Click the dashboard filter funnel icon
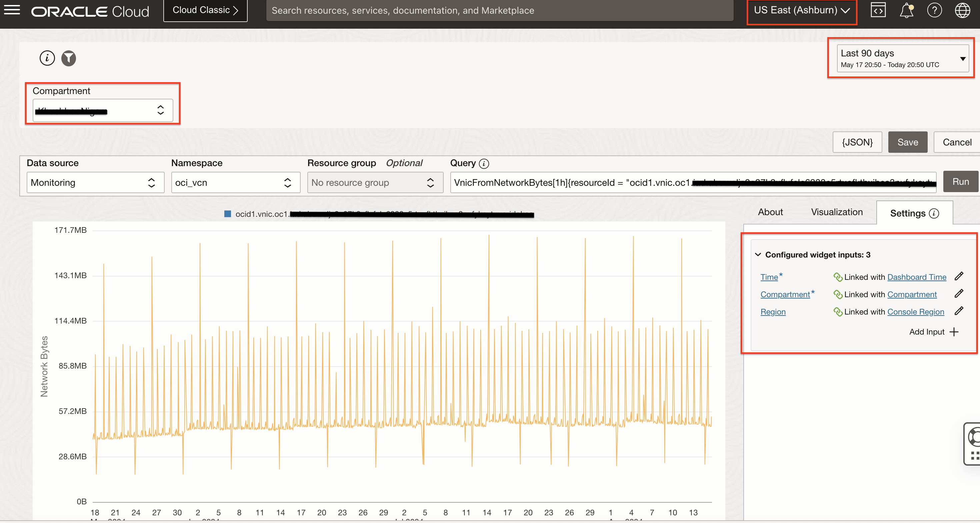 (x=68, y=58)
